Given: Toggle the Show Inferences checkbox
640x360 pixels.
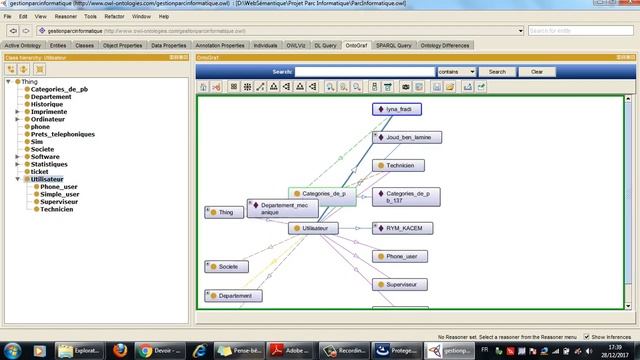Looking at the screenshot, I should click(x=587, y=337).
